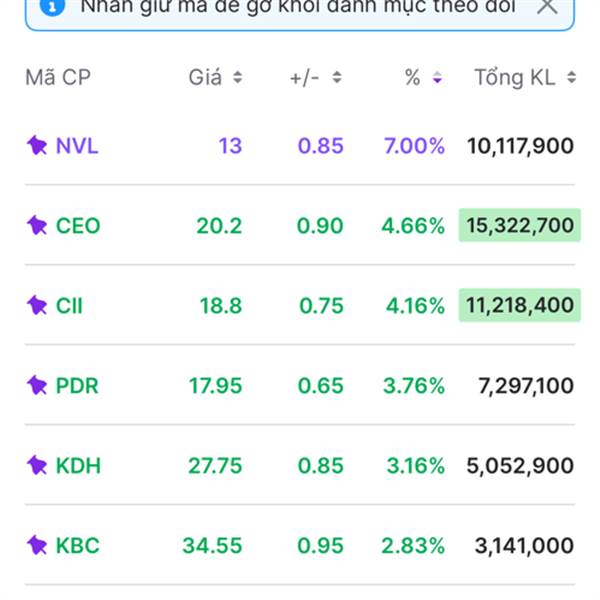Click the star icon next to CII

point(37,305)
